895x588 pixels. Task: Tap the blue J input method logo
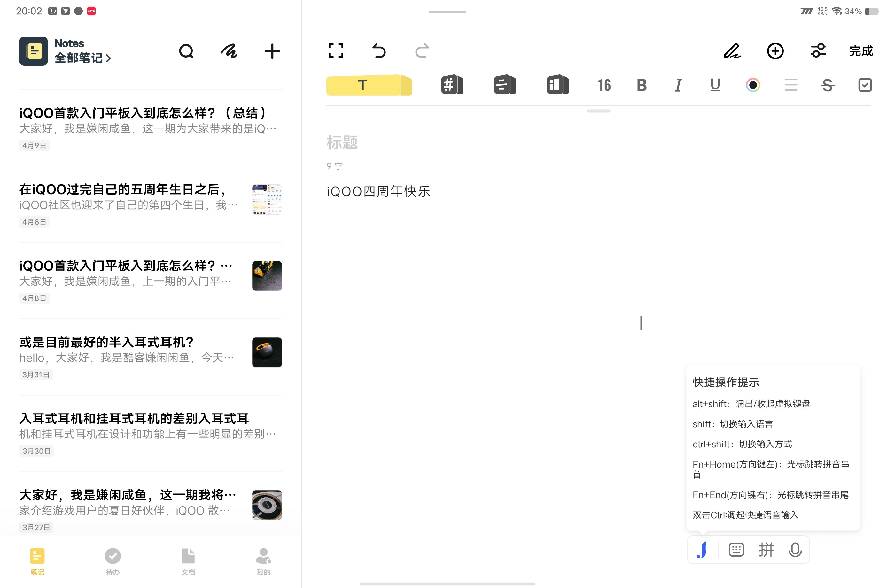click(702, 550)
